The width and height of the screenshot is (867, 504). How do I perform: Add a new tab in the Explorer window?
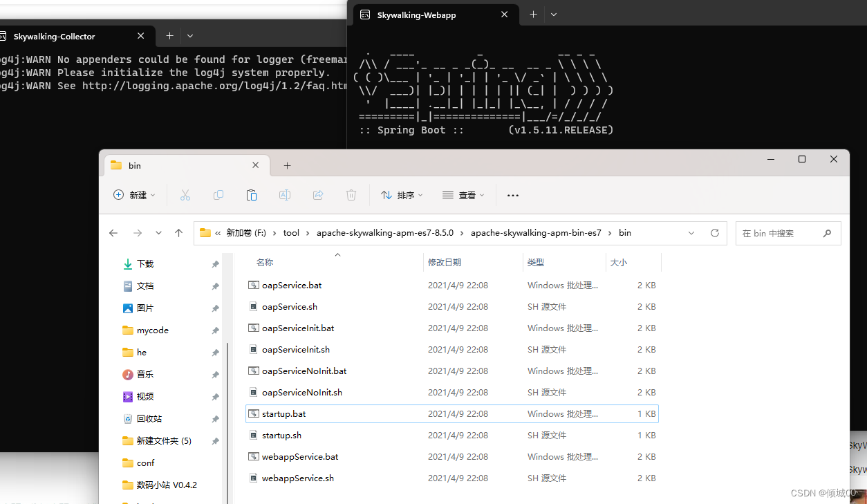coord(287,166)
